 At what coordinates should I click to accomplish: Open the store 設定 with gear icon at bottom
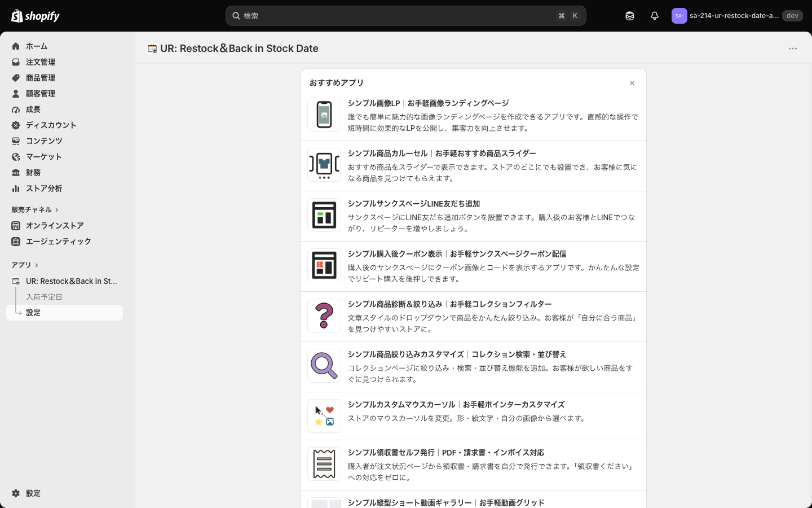click(x=64, y=493)
